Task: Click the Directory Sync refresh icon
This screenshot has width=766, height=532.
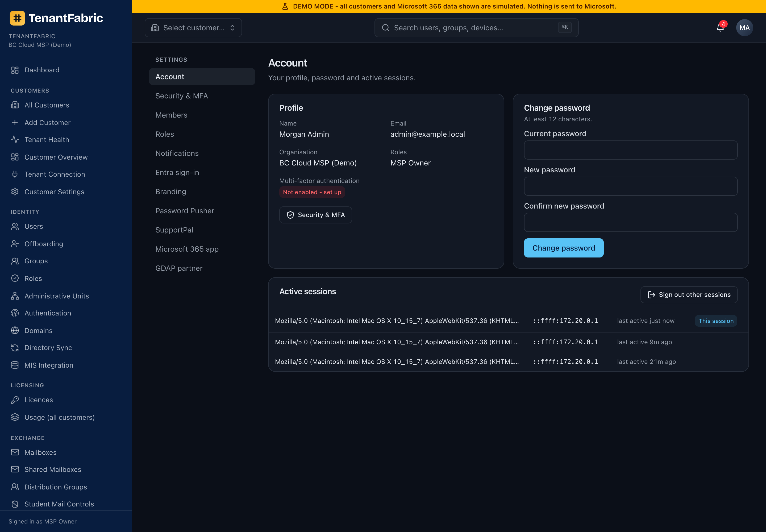Action: [15, 348]
